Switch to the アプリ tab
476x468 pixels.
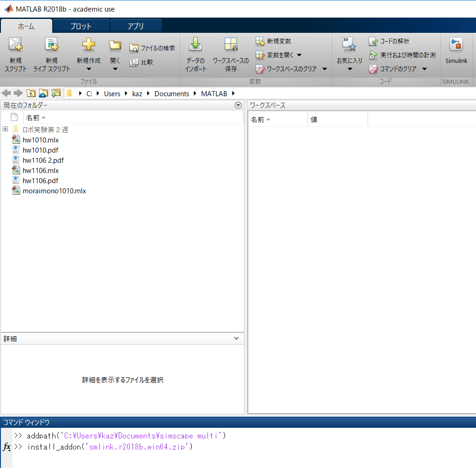(x=135, y=26)
